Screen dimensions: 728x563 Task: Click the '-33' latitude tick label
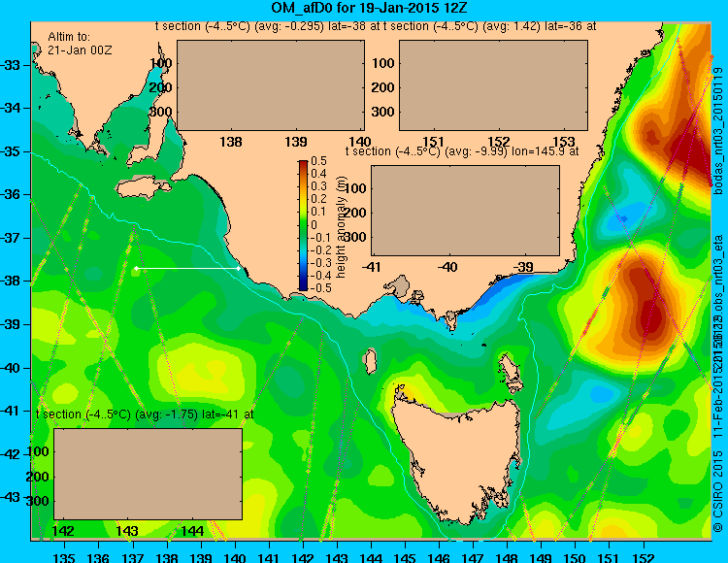coord(11,65)
